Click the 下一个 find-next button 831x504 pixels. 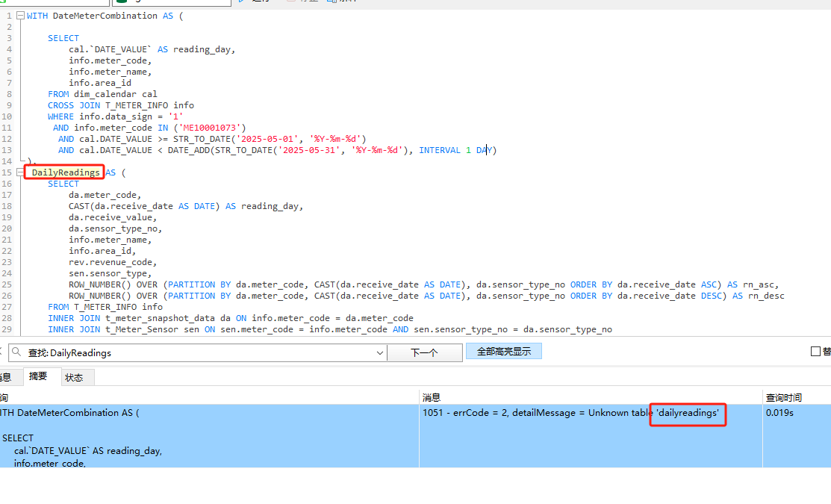[424, 352]
